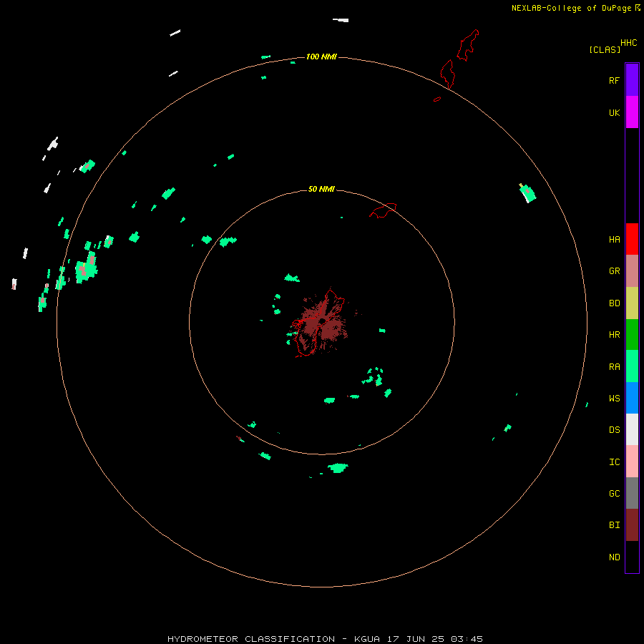Click the brown biological echo at radar center

point(323,323)
